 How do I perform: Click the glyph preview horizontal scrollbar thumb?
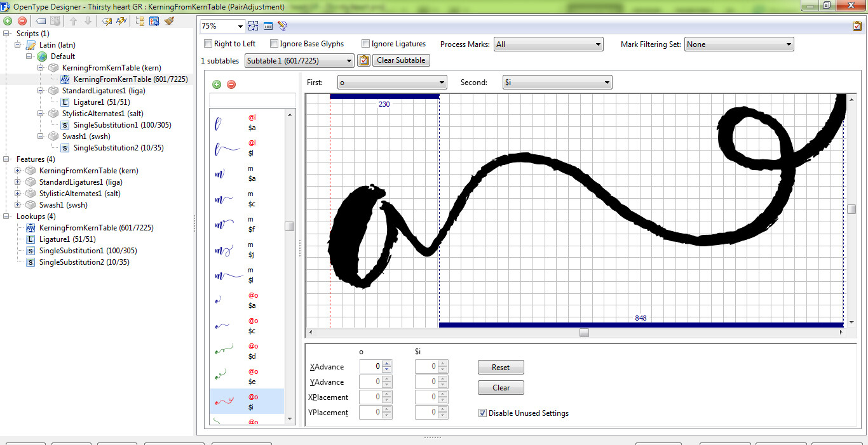point(584,333)
